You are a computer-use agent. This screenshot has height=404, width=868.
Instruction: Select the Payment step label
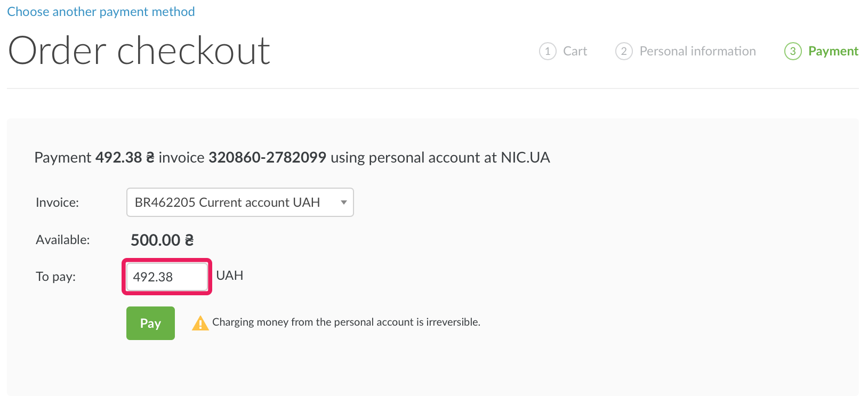click(833, 51)
